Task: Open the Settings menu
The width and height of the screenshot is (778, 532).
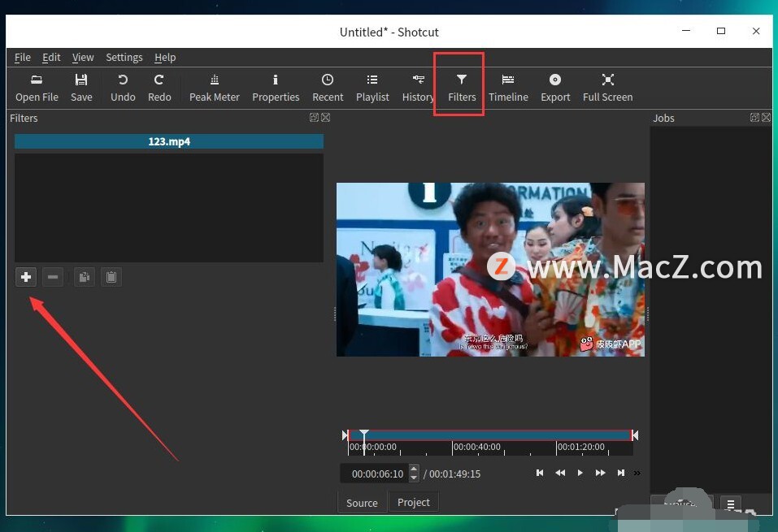Action: (124, 58)
